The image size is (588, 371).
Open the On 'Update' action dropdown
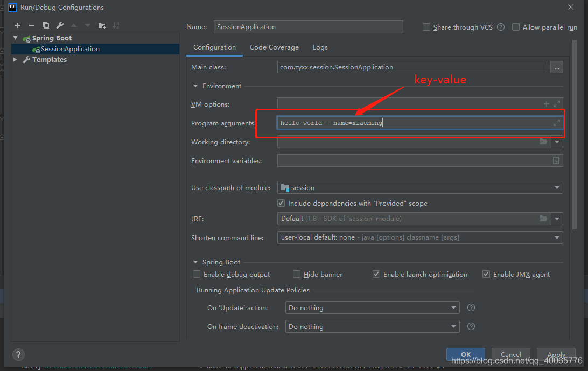[x=372, y=307]
